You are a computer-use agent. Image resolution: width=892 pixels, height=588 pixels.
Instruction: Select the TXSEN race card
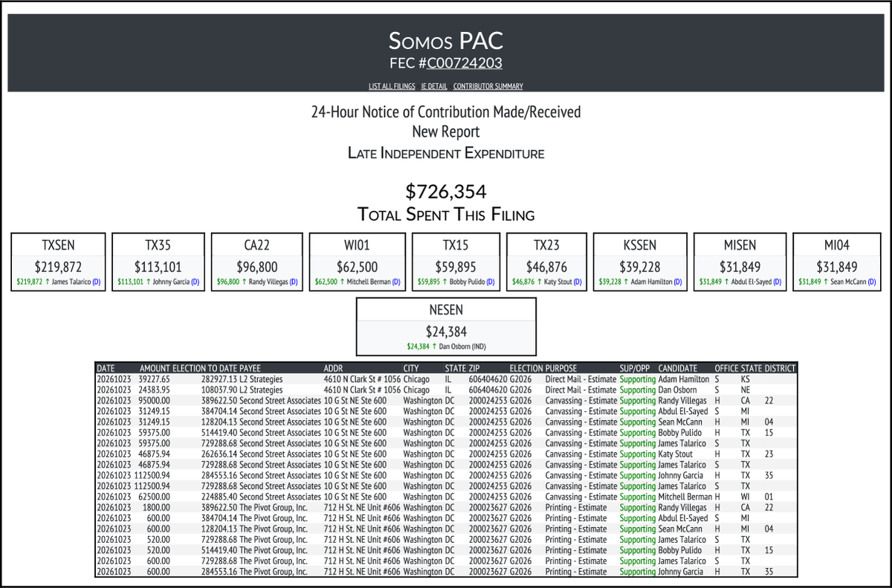coord(59,262)
